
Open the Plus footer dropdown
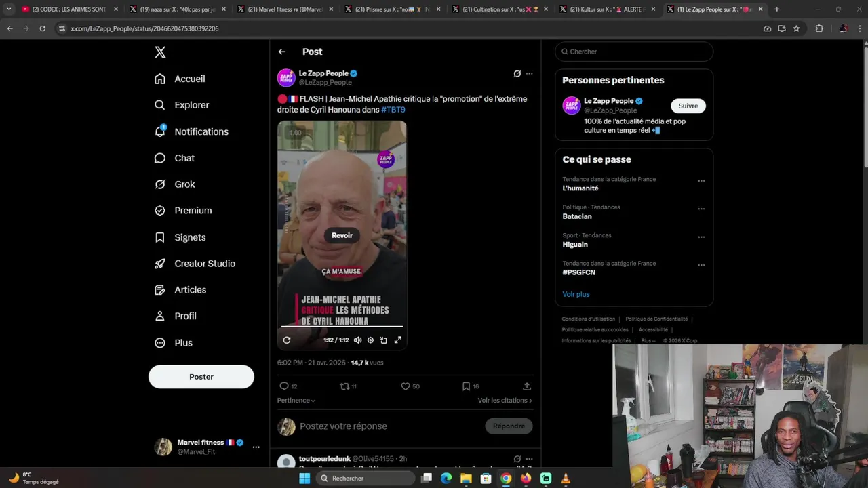click(x=648, y=341)
